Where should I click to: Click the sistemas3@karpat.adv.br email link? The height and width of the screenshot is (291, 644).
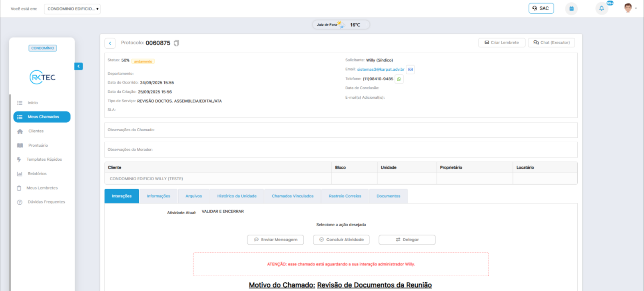pos(381,70)
